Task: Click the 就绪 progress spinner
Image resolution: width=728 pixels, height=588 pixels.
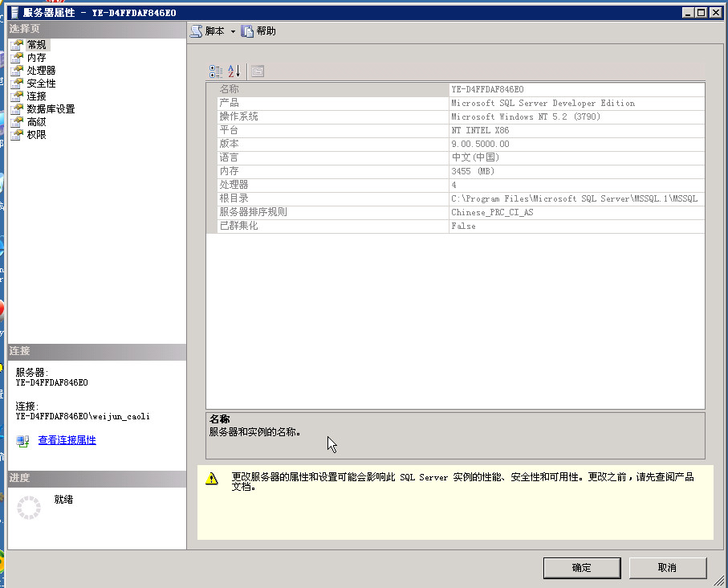Action: tap(29, 507)
